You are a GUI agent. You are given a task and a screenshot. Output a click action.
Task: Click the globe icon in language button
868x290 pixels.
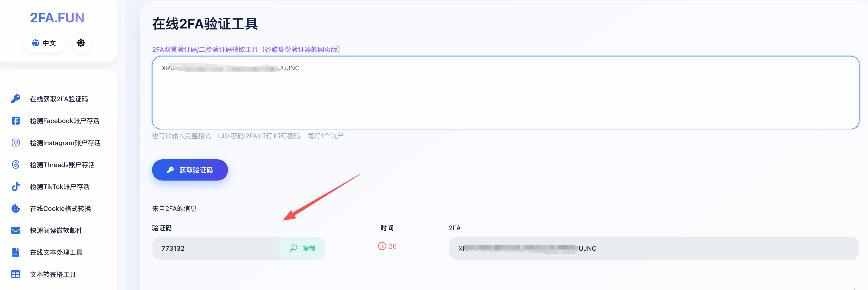coord(36,43)
